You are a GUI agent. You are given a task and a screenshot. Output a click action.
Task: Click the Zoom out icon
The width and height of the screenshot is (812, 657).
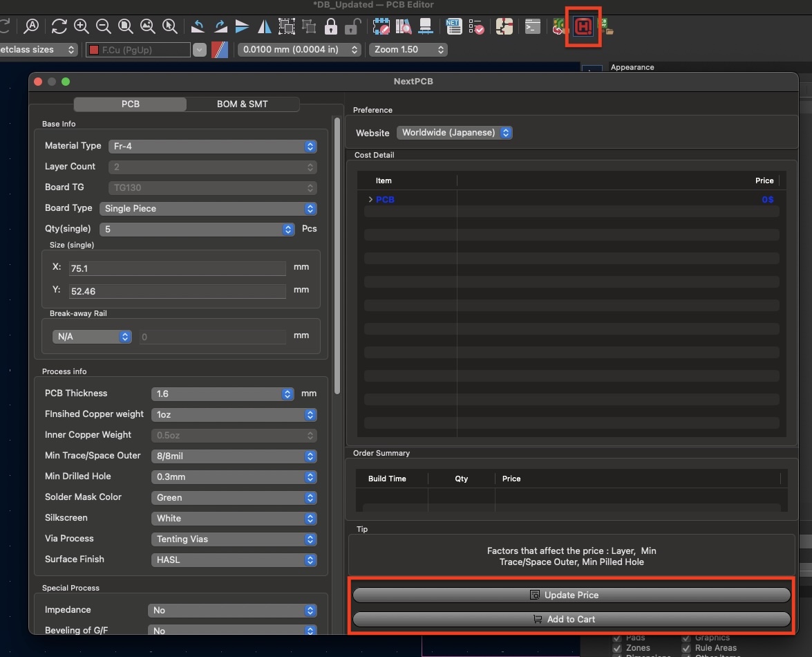click(104, 26)
